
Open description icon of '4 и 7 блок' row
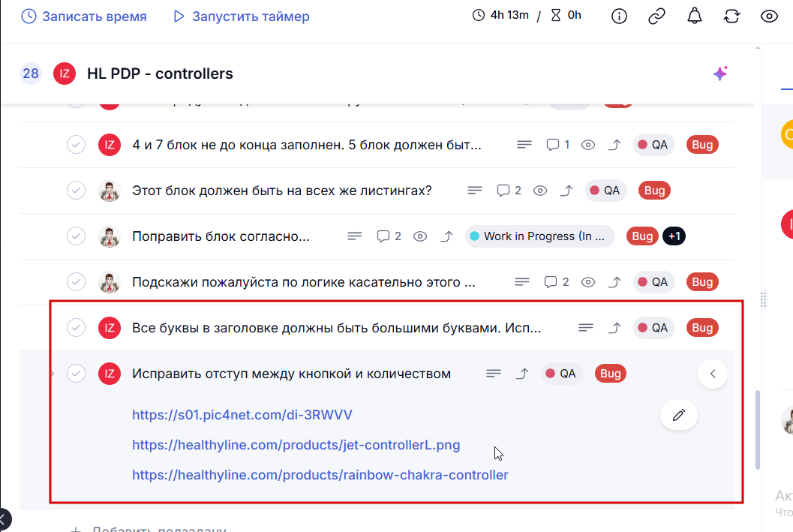[524, 145]
